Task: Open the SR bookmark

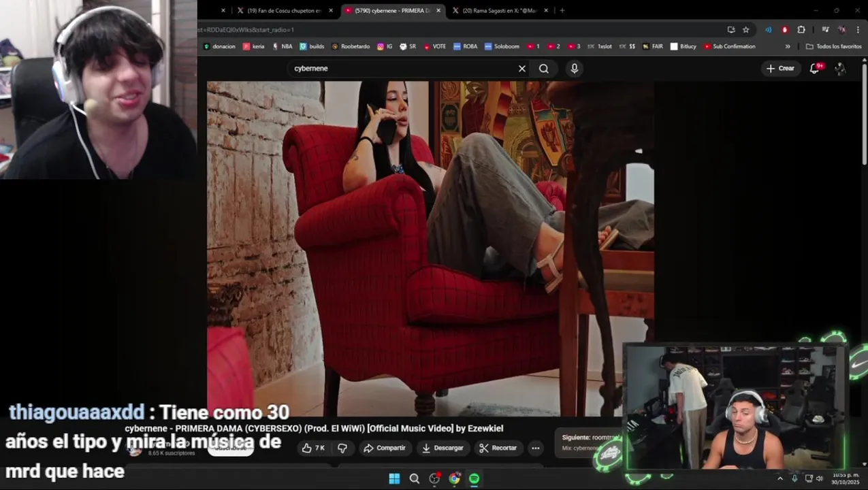Action: pyautogui.click(x=408, y=46)
